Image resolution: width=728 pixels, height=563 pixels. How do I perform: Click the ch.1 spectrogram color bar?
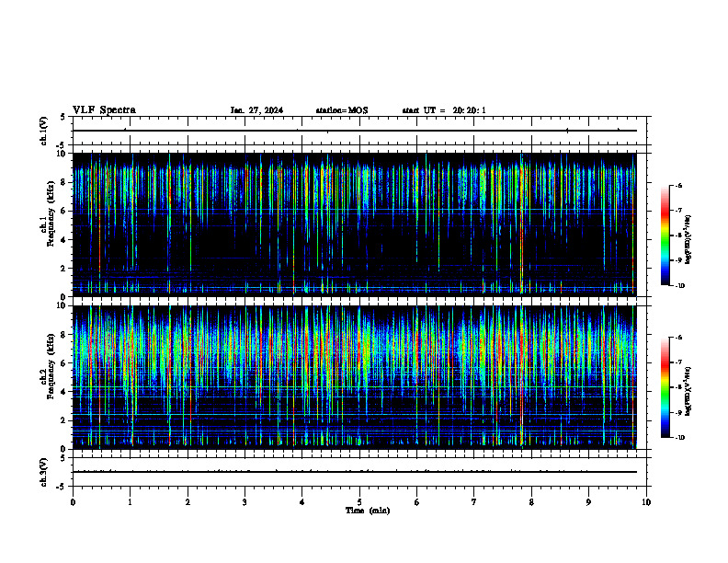point(665,236)
